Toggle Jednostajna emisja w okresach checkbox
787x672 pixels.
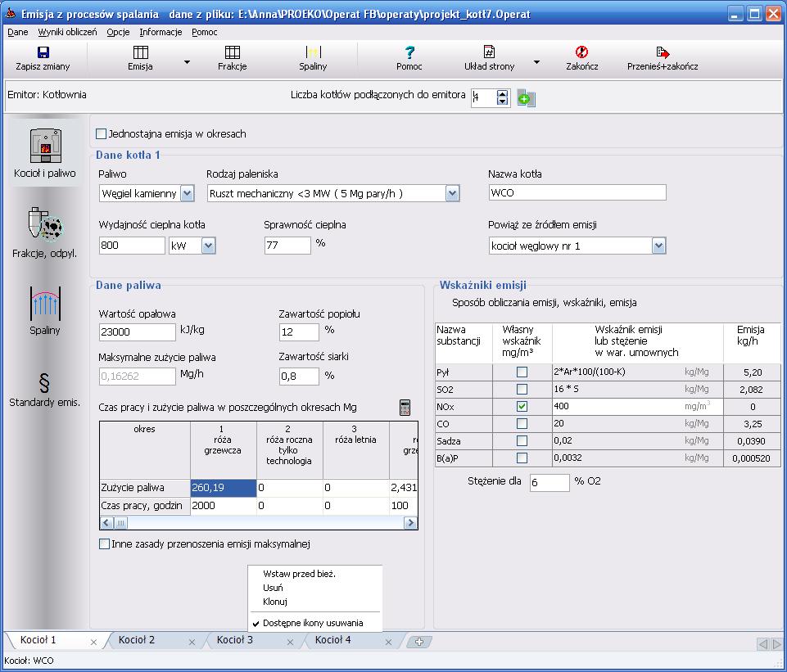click(102, 134)
